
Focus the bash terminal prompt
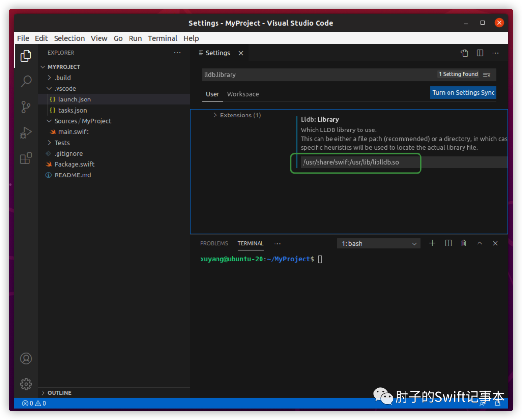pyautogui.click(x=320, y=259)
